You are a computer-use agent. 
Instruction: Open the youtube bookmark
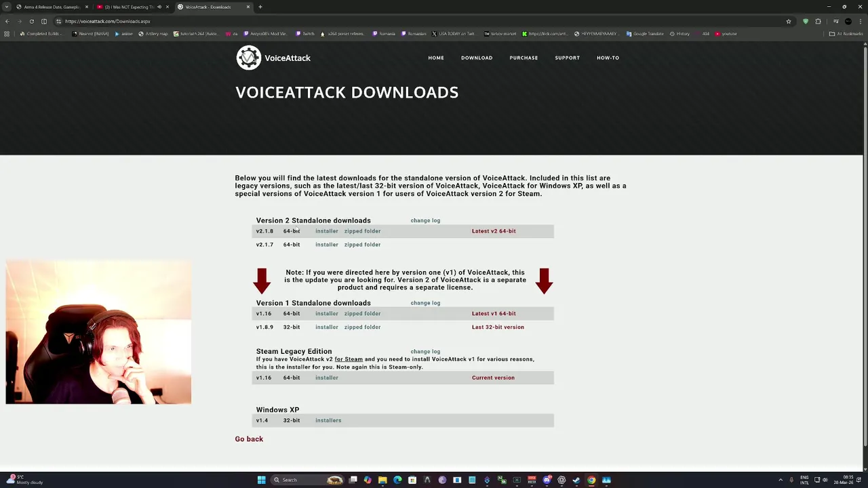[x=726, y=34]
